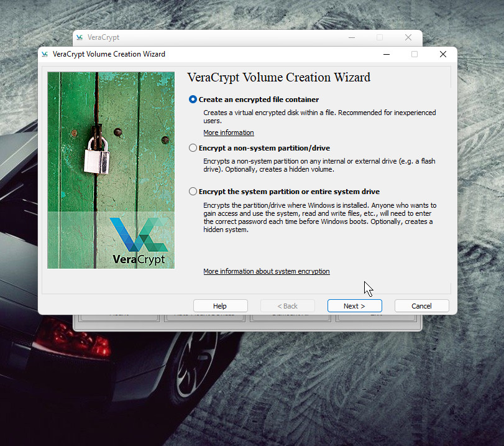Click the VeraCrypt wizard title bar icon
504x446 pixels.
45,54
